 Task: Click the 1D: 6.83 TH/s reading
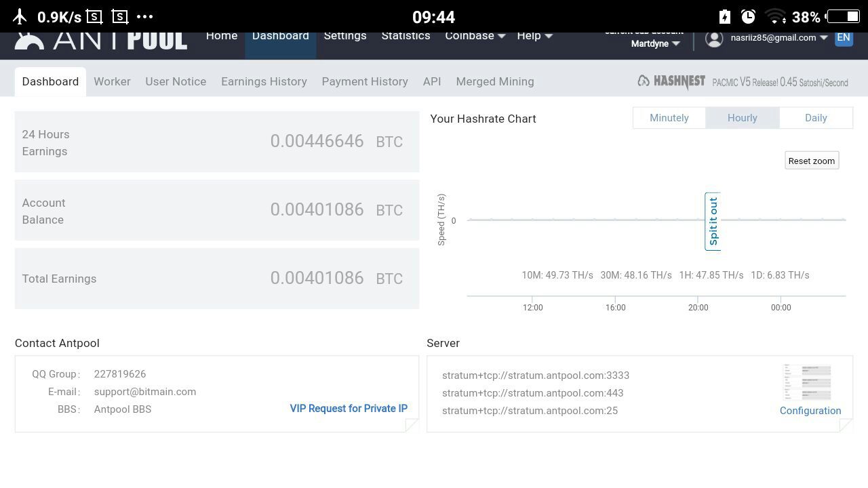coord(780,275)
